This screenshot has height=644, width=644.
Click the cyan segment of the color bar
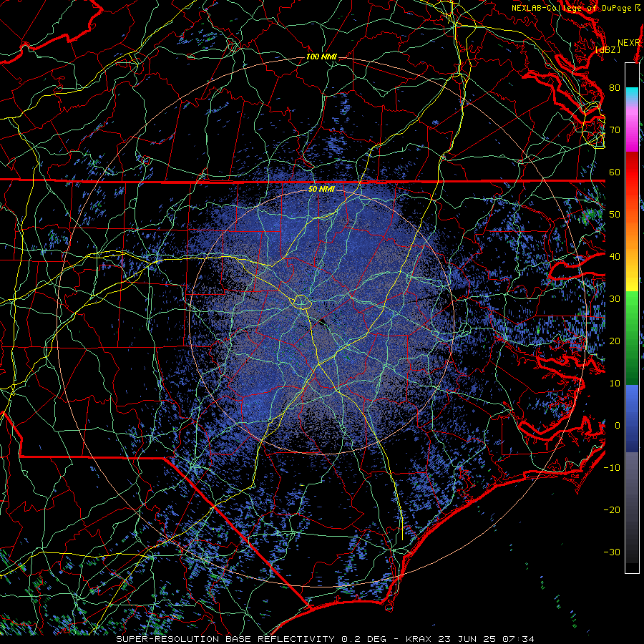[632, 94]
